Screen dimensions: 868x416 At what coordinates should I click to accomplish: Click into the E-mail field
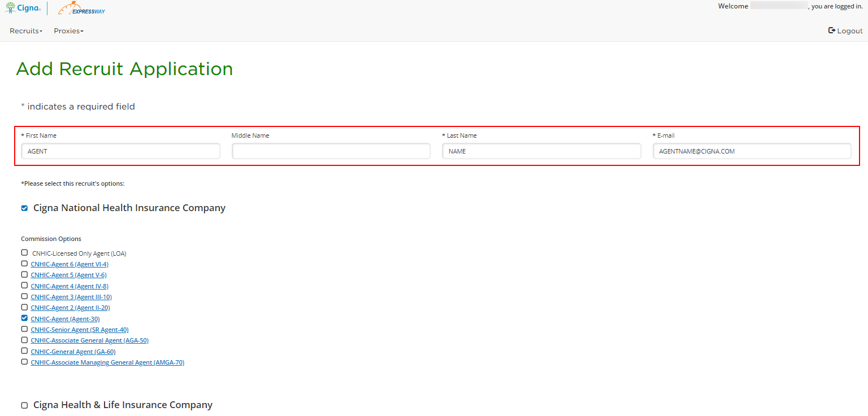tap(752, 151)
